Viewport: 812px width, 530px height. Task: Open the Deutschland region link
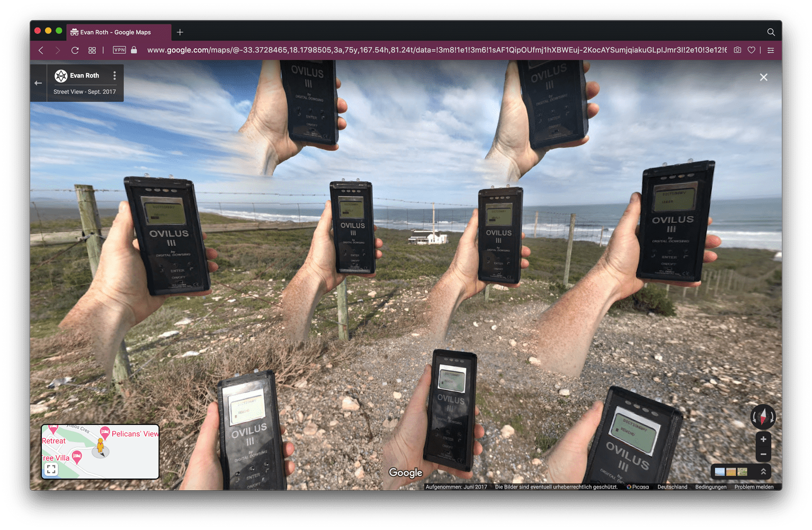point(672,487)
